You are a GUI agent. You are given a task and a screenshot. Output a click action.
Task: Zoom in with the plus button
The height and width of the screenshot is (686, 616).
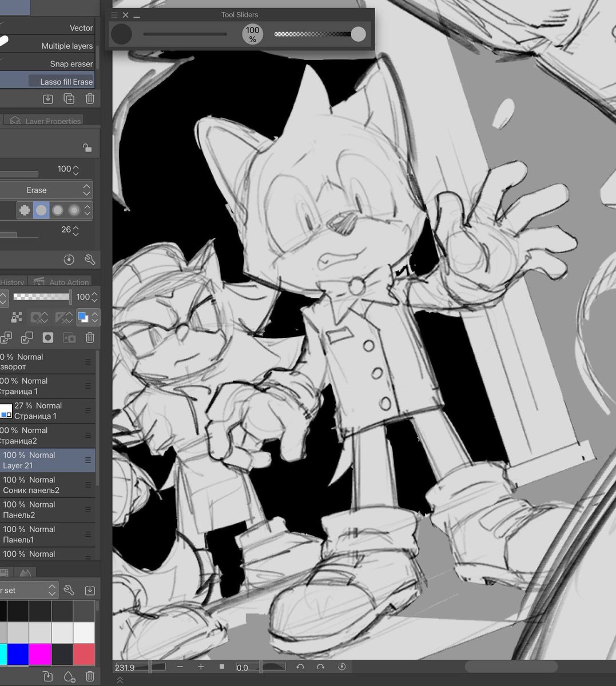[x=201, y=667]
